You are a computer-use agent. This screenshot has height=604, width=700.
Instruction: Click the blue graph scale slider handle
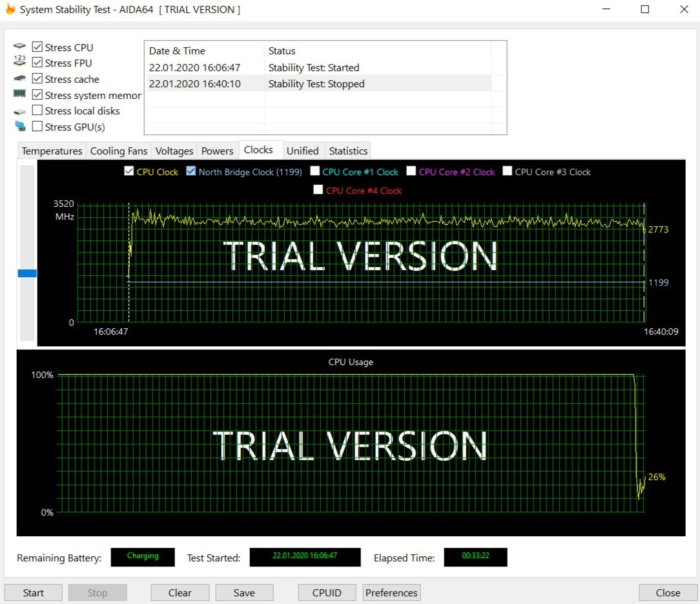(27, 273)
